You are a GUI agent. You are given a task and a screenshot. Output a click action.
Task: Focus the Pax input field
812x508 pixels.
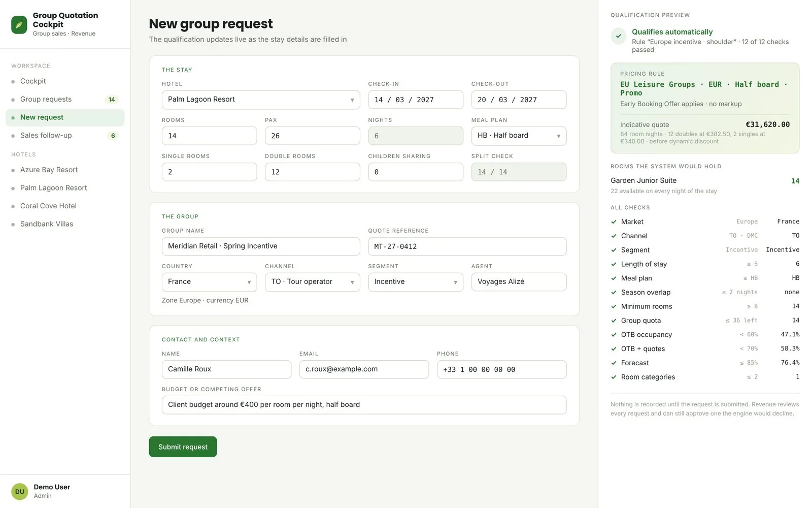tap(313, 136)
